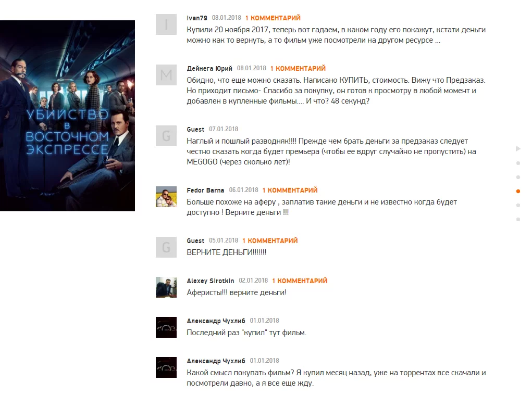Click the Guest avatar on the 05.01.2018 comment
Screen dimensions: 532x395
[166, 247]
